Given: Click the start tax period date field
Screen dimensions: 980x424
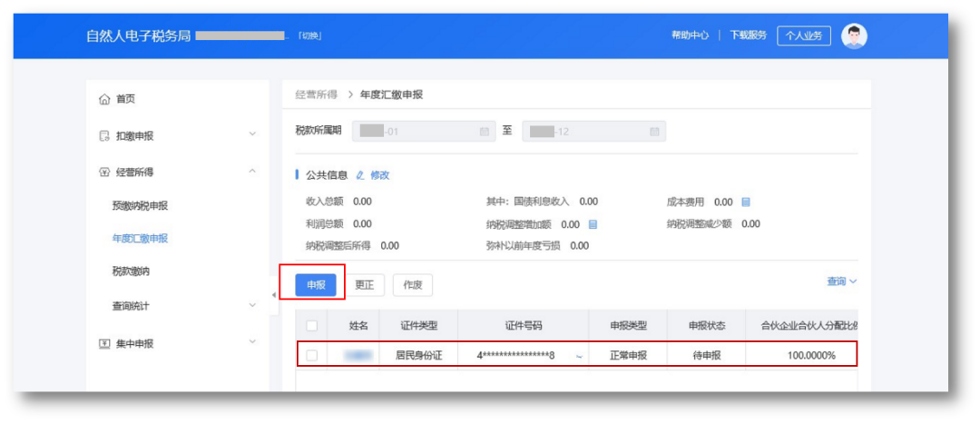Looking at the screenshot, I should (424, 132).
